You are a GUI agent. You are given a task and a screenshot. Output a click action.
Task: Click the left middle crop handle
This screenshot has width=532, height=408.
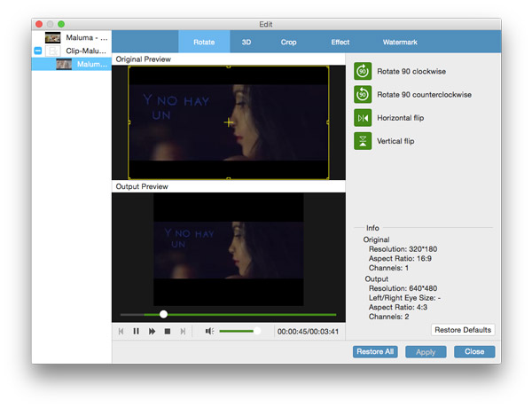tap(129, 122)
